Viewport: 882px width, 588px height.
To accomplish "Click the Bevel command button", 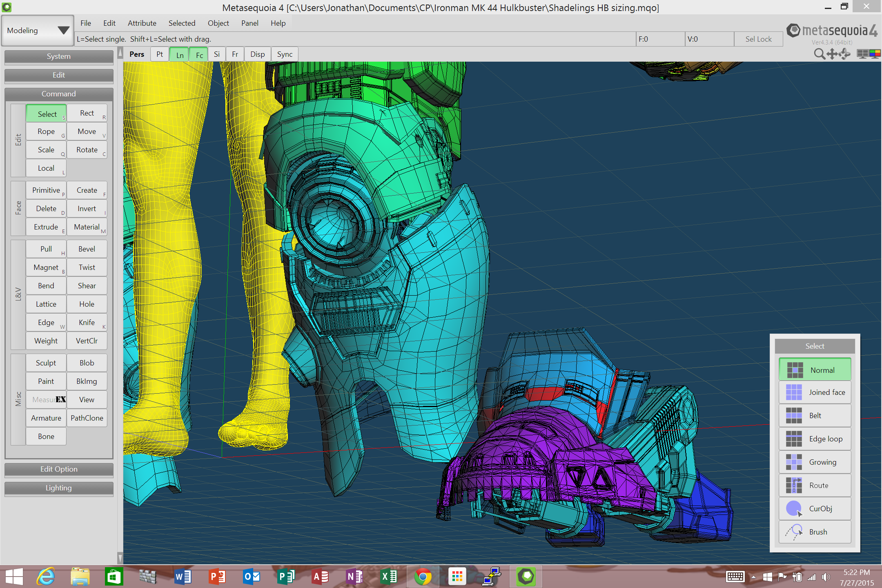I will click(87, 249).
